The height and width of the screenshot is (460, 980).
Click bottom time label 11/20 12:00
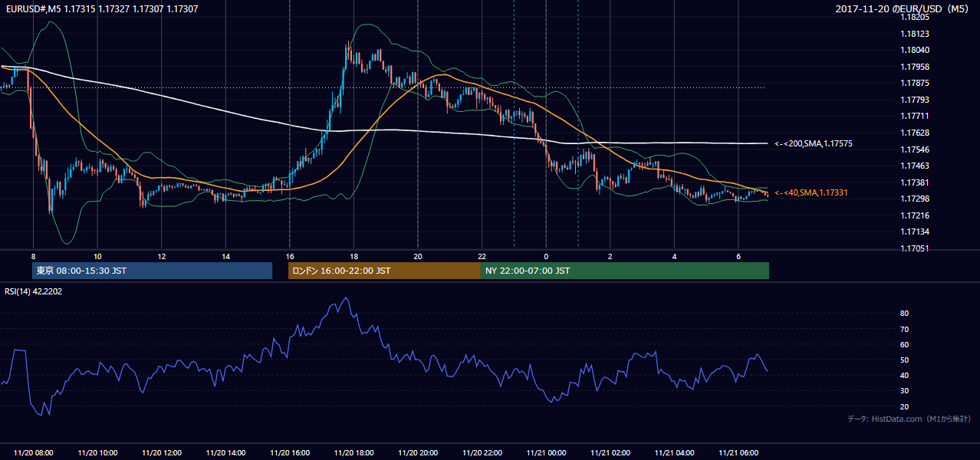pyautogui.click(x=162, y=453)
